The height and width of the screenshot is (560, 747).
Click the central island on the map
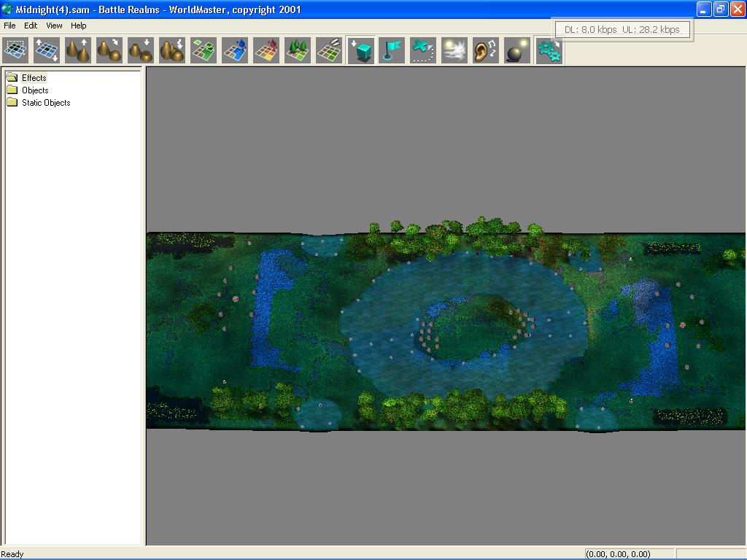474,327
